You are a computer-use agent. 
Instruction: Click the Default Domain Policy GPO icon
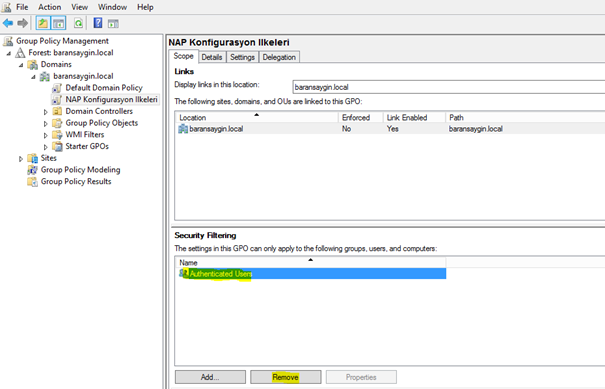(x=57, y=88)
